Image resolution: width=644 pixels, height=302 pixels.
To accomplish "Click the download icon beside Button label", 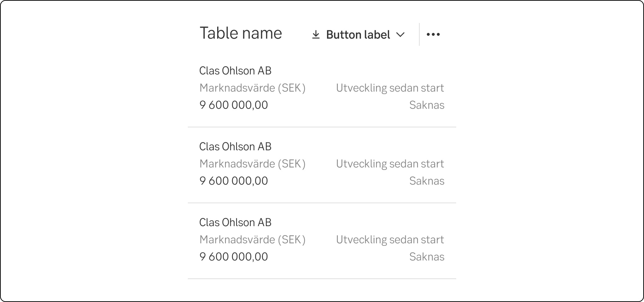I will [316, 34].
